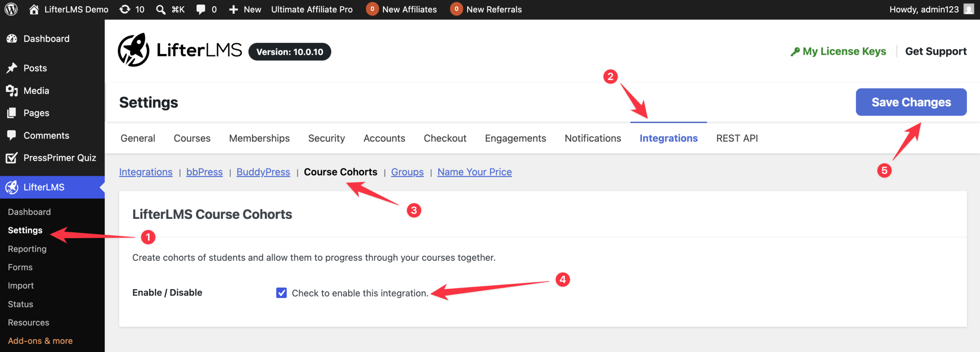The width and height of the screenshot is (980, 352).
Task: Uncheck the enable this integration checkbox
Action: pyautogui.click(x=281, y=293)
